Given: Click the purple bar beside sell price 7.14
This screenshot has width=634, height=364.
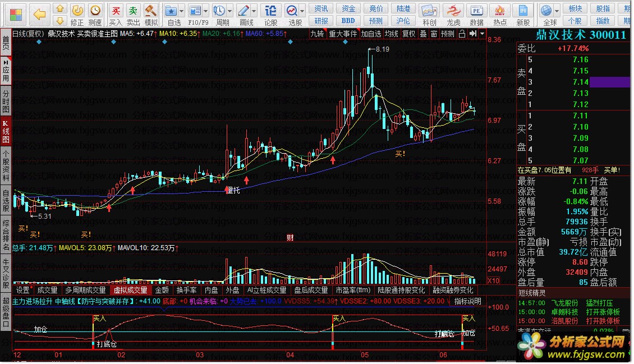Looking at the screenshot, I should [x=609, y=82].
